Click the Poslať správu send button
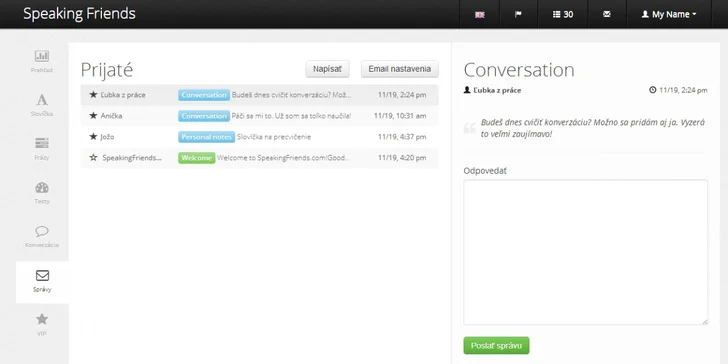 coord(496,346)
